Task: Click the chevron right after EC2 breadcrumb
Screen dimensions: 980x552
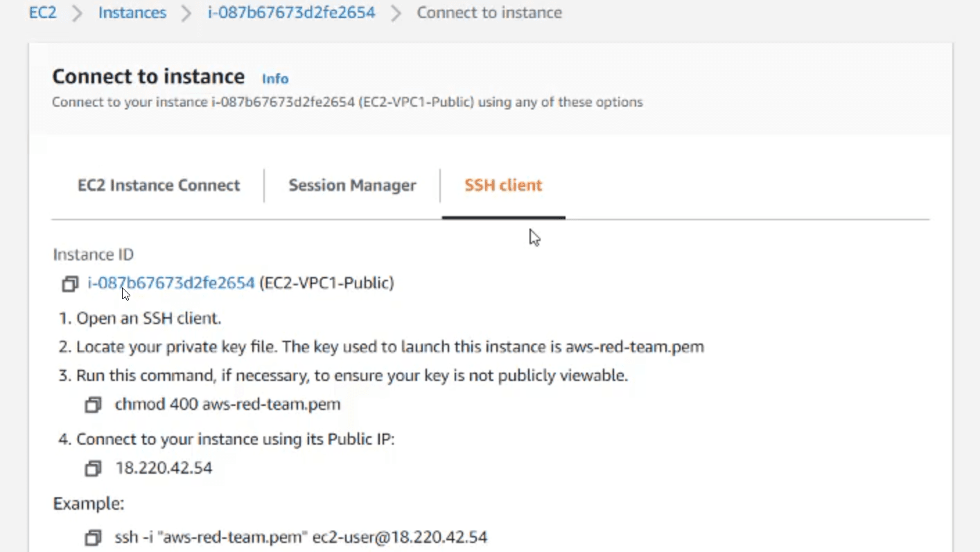Action: click(77, 13)
